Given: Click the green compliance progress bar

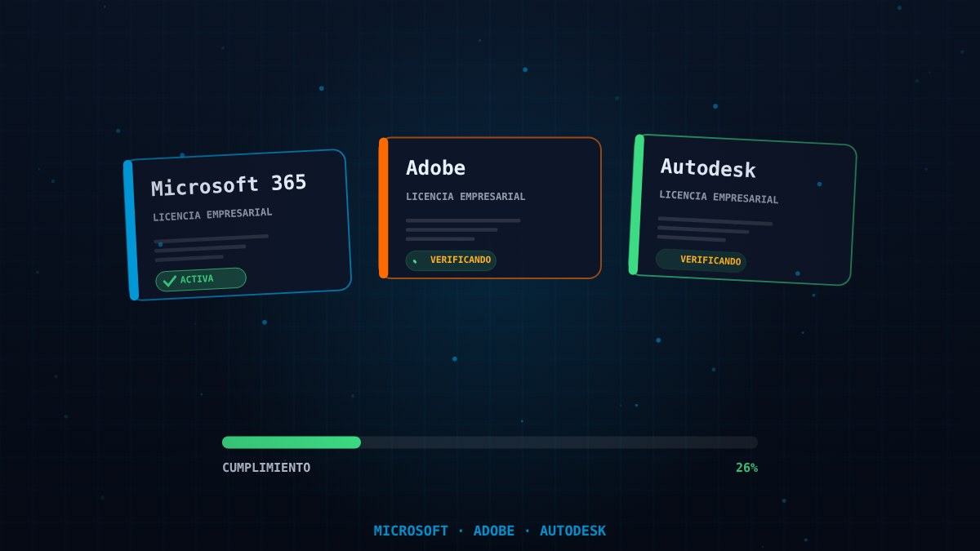Looking at the screenshot, I should point(292,442).
